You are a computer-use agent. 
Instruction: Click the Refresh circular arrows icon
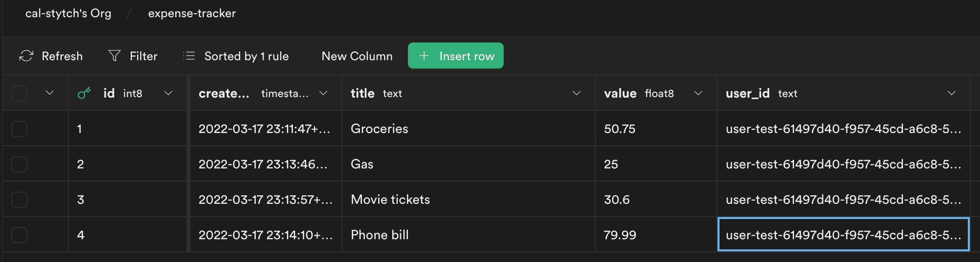(x=26, y=56)
